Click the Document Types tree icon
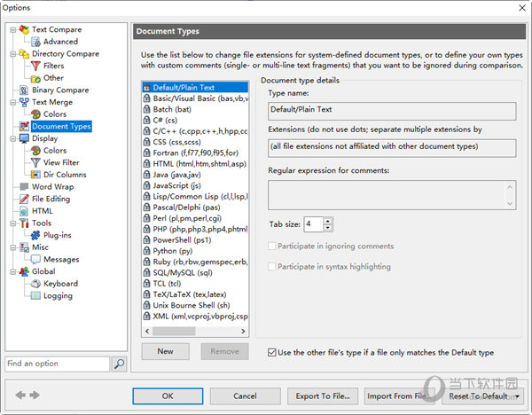The image size is (532, 415). 24,126
